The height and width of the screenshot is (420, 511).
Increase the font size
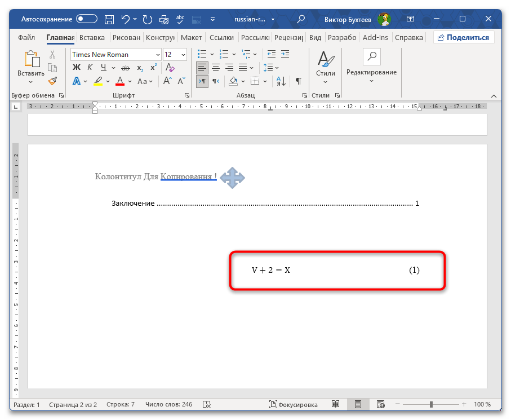[x=167, y=81]
